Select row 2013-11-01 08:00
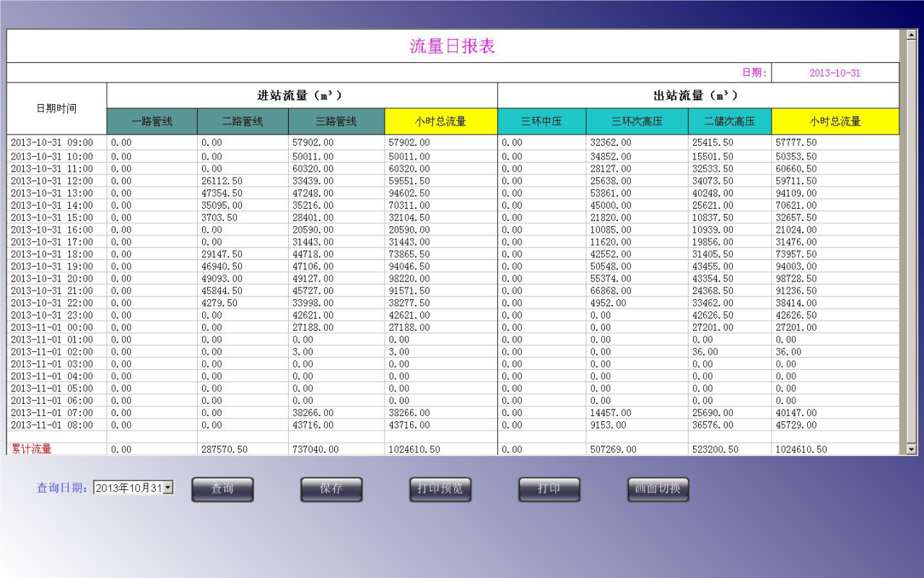Screen dimensions: 924x578 click(453, 425)
